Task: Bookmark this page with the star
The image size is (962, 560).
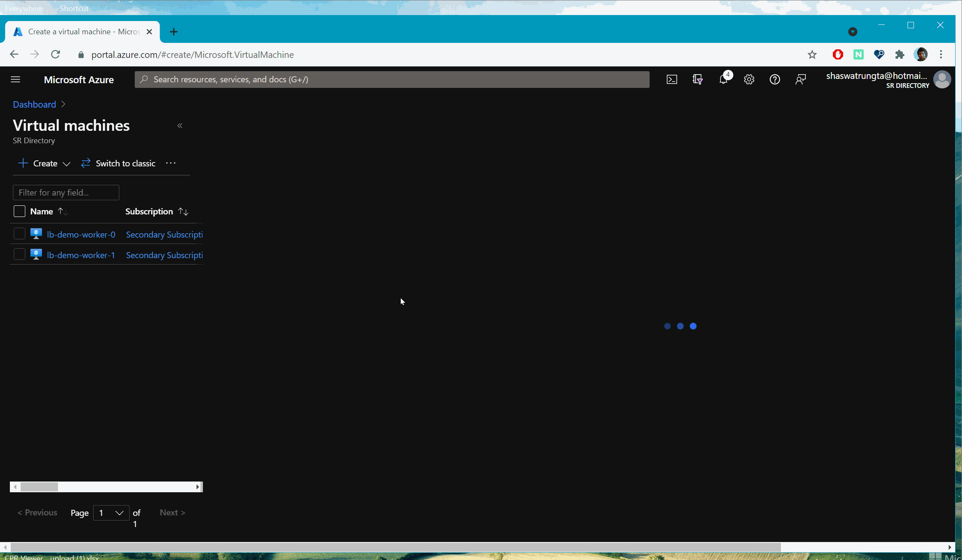Action: coord(812,54)
